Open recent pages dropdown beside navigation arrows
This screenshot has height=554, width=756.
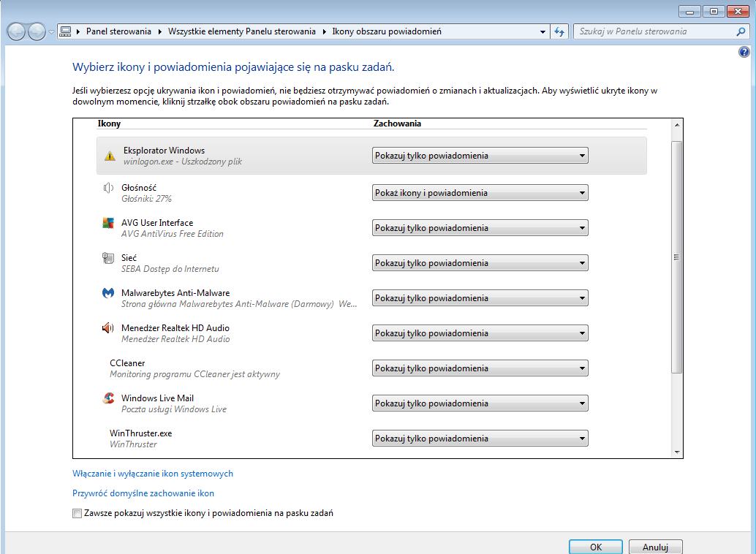tap(51, 32)
